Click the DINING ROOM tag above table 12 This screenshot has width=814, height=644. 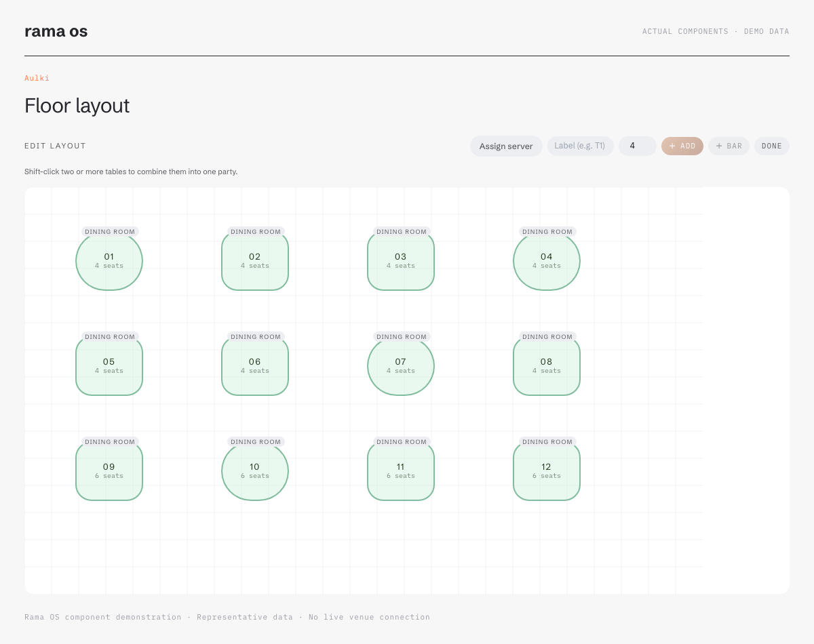coord(547,442)
